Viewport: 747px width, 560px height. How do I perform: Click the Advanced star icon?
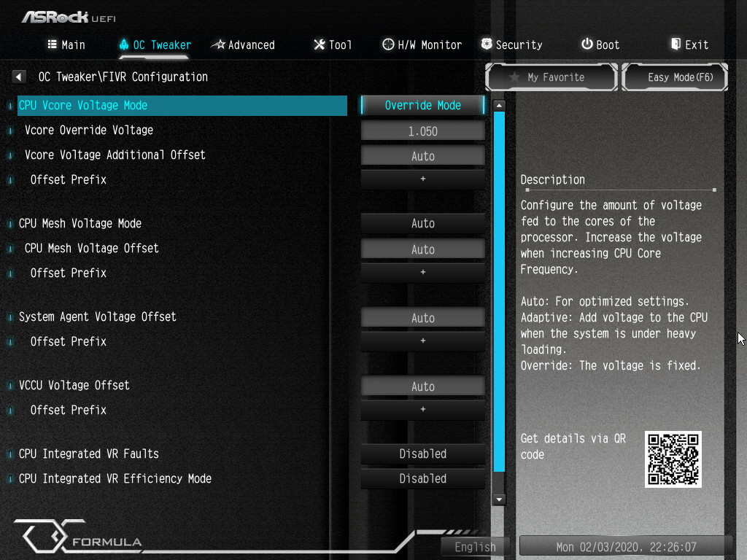coord(218,44)
